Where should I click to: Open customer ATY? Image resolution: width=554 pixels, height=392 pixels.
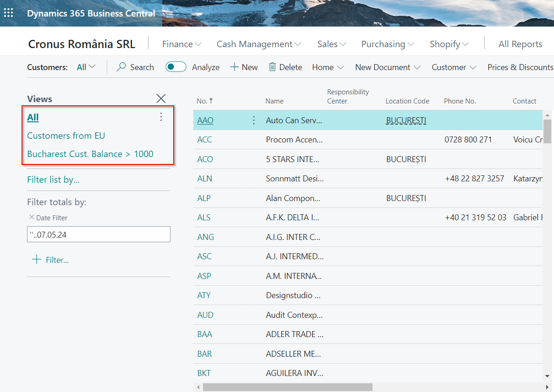pyautogui.click(x=204, y=295)
